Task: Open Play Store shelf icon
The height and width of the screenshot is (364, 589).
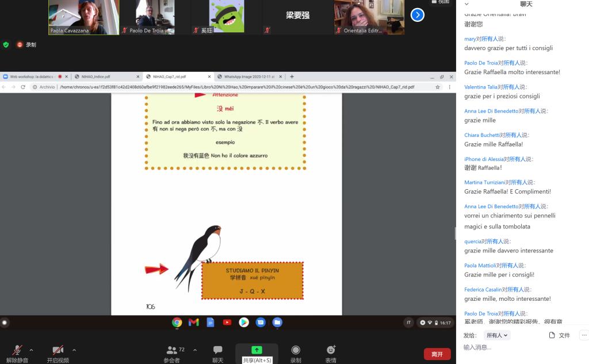Action: pos(244,322)
